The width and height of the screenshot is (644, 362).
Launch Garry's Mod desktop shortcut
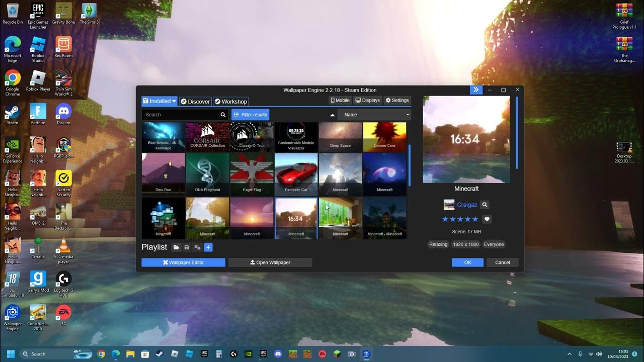click(x=38, y=282)
